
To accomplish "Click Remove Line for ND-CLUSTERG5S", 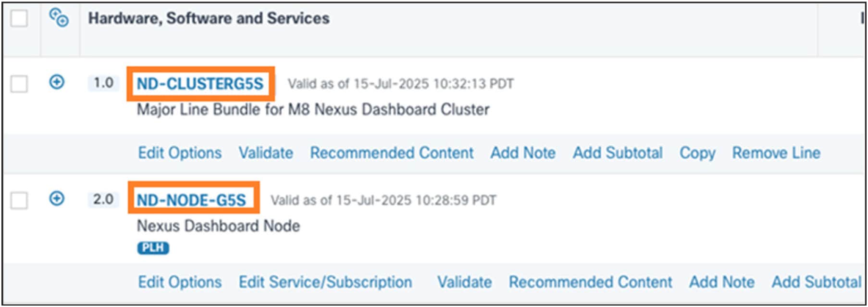I will point(776,153).
